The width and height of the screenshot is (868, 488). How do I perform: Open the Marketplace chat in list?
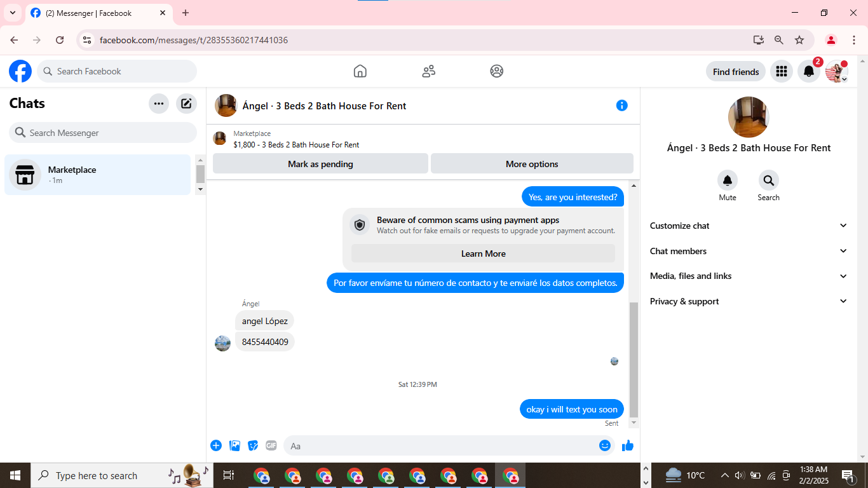tap(97, 175)
